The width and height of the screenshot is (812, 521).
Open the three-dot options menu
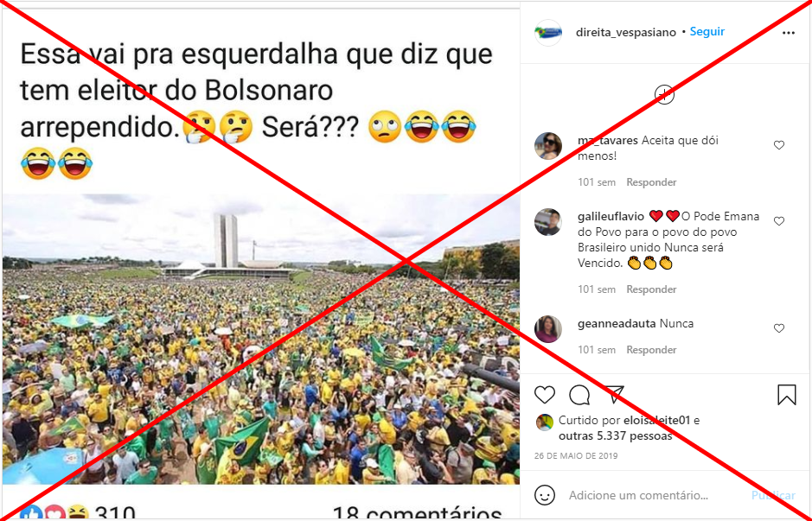tap(788, 33)
